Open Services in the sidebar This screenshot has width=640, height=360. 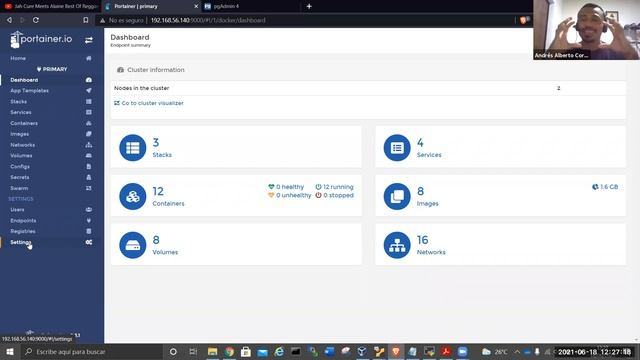21,112
